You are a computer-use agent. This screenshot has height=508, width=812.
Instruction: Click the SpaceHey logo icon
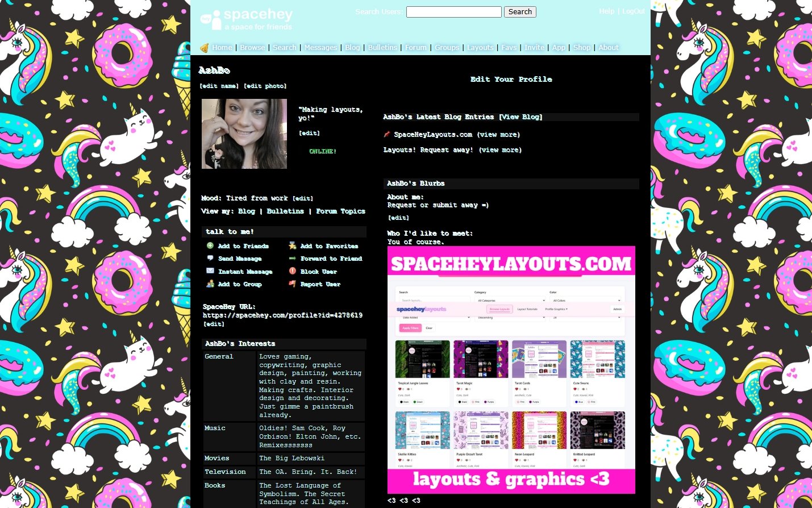[211, 20]
